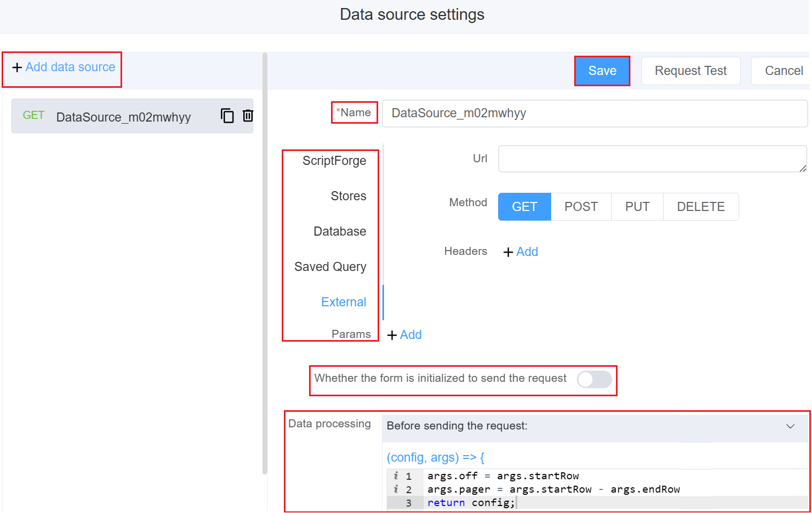Click the plus icon to add Headers
Image resolution: width=812 pixels, height=513 pixels.
508,252
